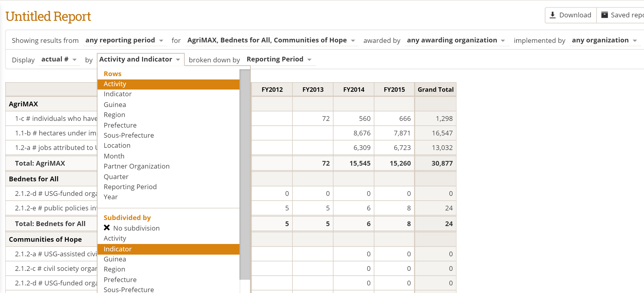Choose Quarter in the Rows list
The image size is (644, 293).
coord(116,177)
